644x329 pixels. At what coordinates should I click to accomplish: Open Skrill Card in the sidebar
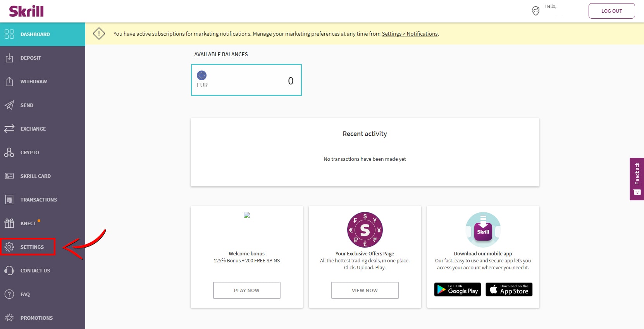pyautogui.click(x=43, y=176)
